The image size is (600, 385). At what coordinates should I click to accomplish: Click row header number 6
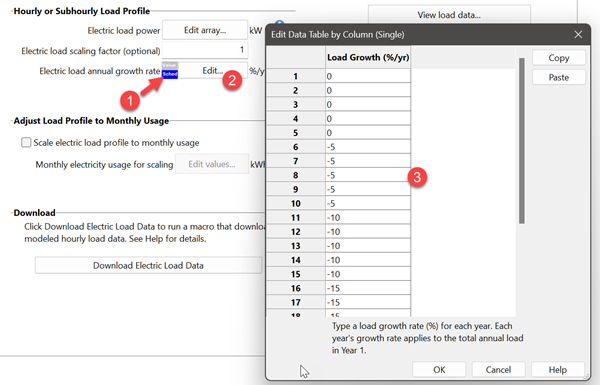click(x=295, y=147)
